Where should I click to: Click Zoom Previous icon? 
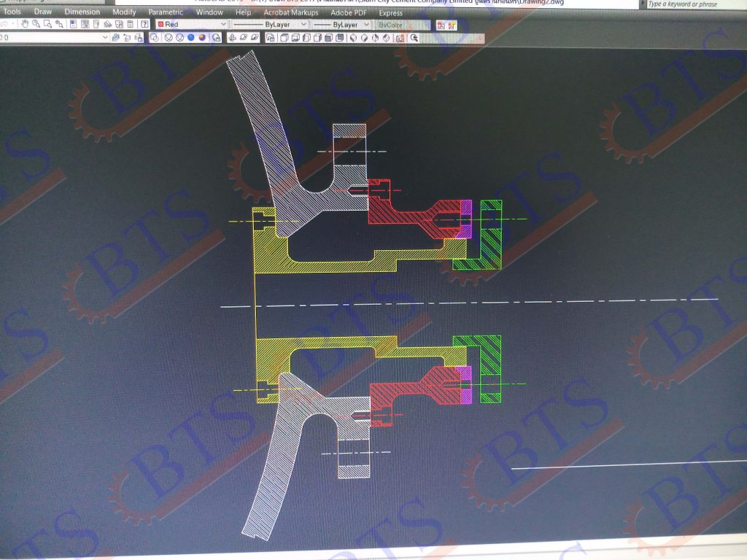60,24
